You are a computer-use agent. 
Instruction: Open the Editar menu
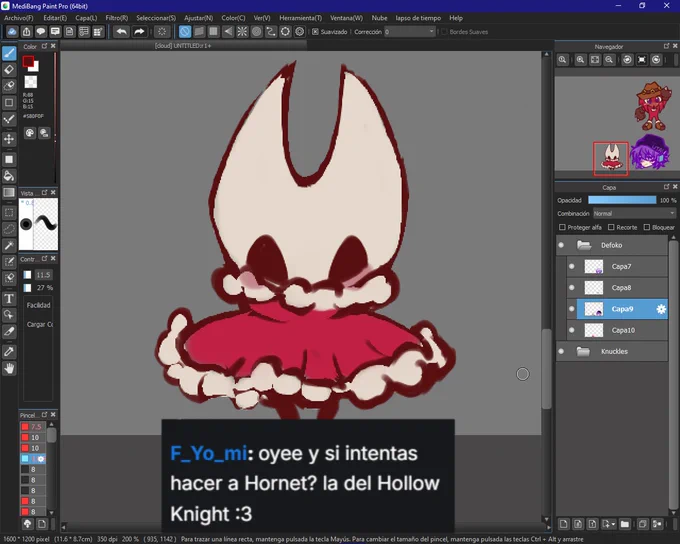[x=55, y=18]
